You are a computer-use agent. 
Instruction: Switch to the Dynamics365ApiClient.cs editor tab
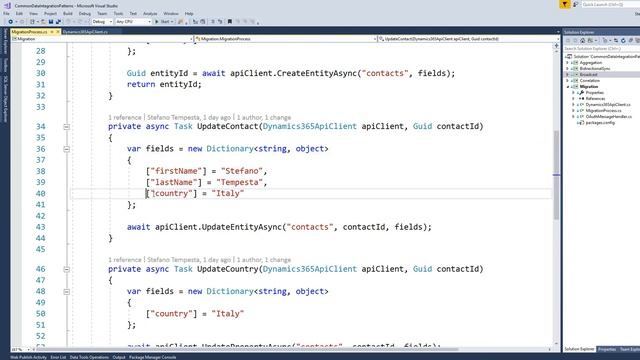click(x=85, y=31)
